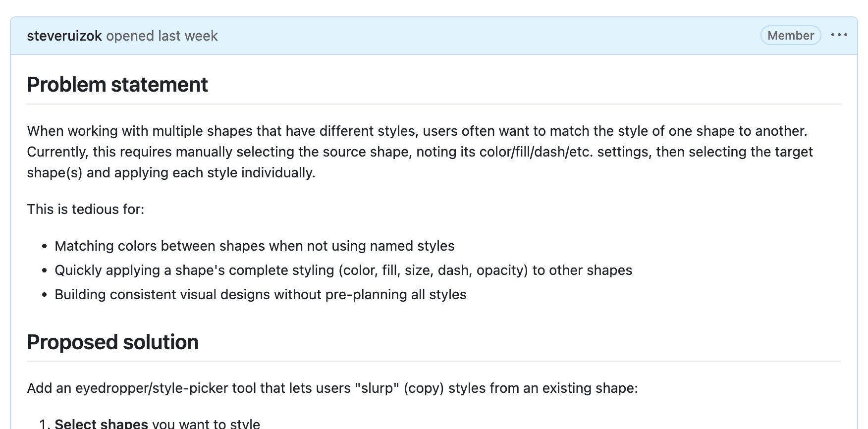Open the comment options ellipsis menu
Viewport: 868px width, 429px height.
pyautogui.click(x=839, y=35)
